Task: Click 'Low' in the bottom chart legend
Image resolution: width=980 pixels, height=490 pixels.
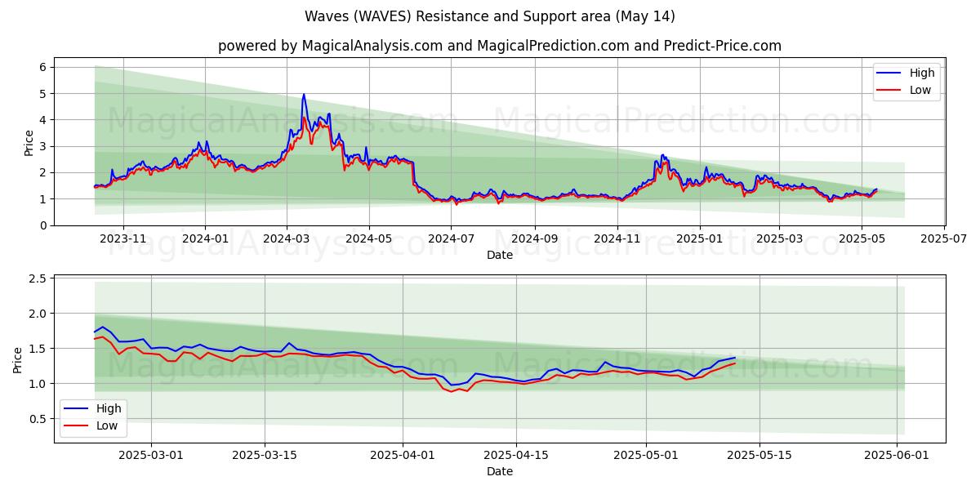Action: (107, 425)
